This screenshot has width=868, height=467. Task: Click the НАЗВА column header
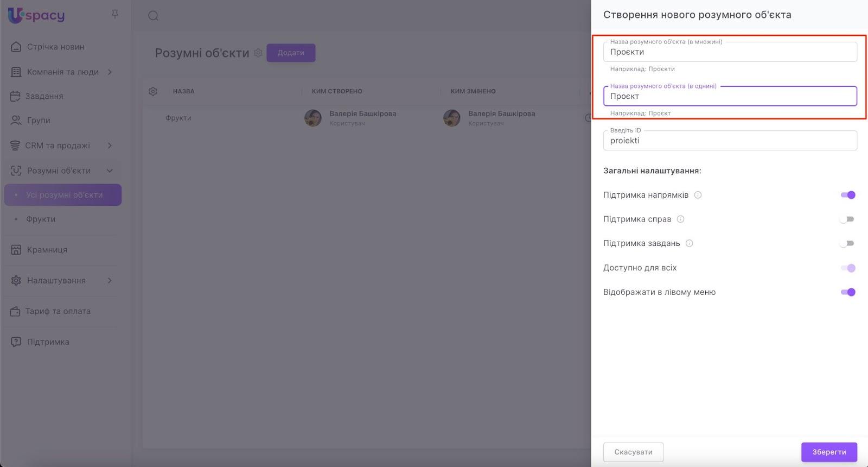pos(183,91)
